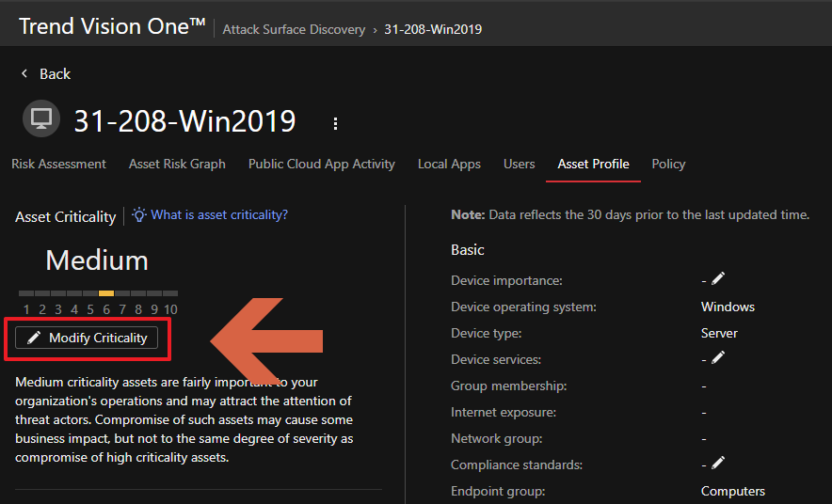Open the Users tab
Viewport: 832px width, 504px height.
[519, 164]
